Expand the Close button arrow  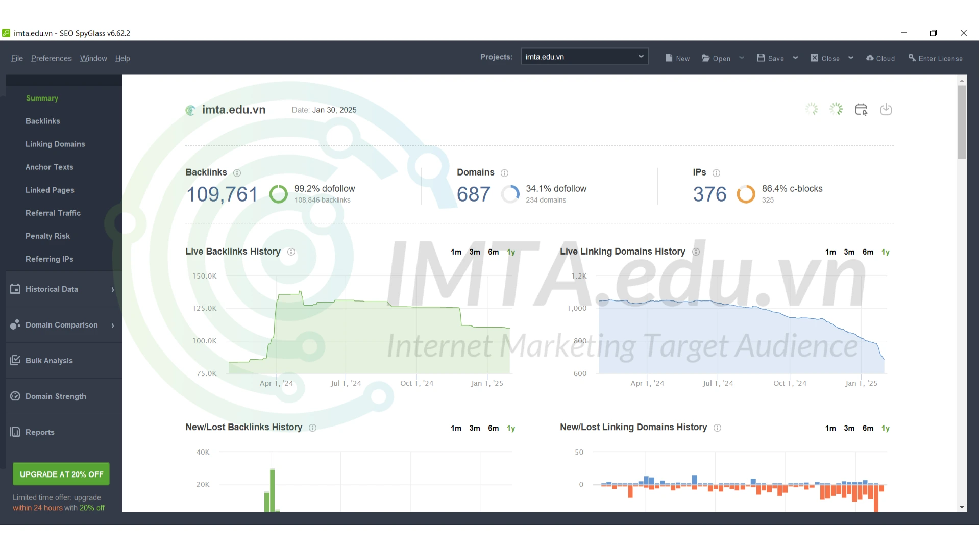pyautogui.click(x=851, y=58)
